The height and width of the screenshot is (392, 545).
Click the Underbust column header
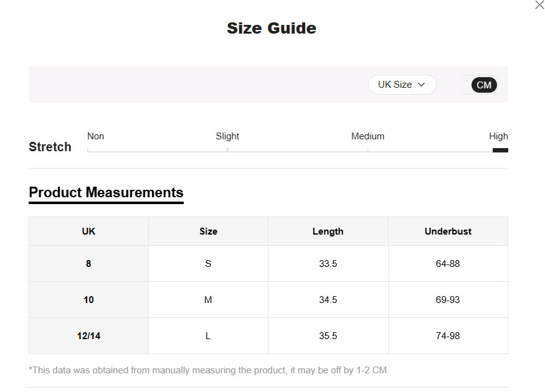[x=448, y=231]
